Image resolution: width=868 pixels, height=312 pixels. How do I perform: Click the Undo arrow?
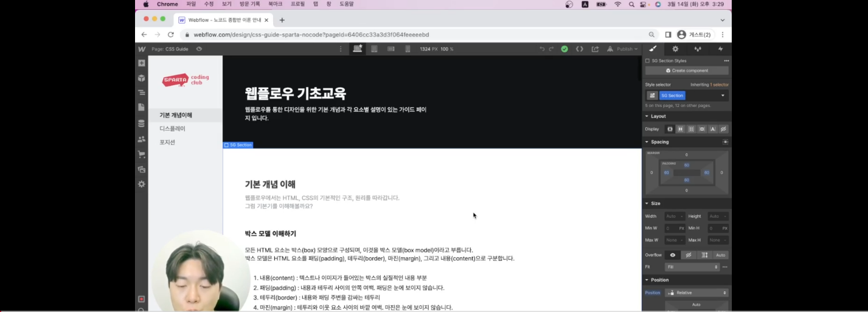tap(542, 49)
